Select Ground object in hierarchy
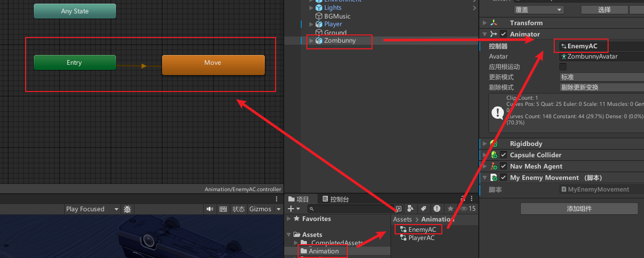The height and width of the screenshot is (258, 644). (x=335, y=32)
